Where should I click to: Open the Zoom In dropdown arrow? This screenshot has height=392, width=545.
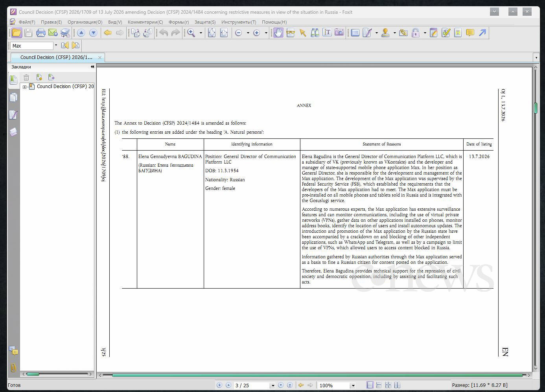[x=266, y=33]
